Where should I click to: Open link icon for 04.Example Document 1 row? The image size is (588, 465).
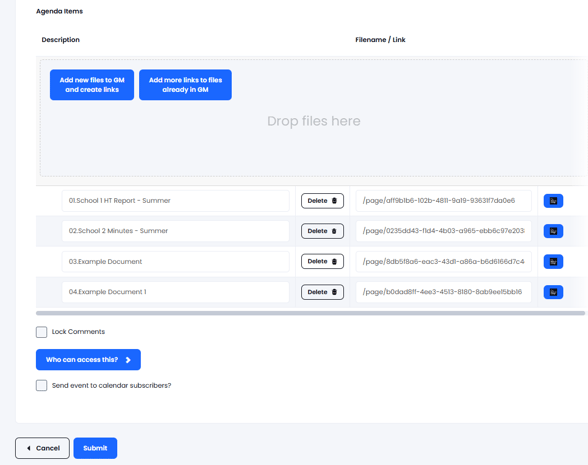click(x=553, y=292)
